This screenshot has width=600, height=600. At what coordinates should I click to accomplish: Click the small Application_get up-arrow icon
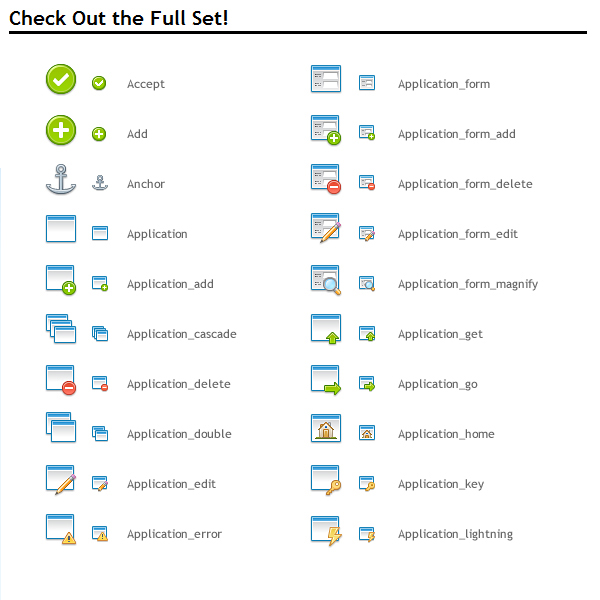point(367,333)
